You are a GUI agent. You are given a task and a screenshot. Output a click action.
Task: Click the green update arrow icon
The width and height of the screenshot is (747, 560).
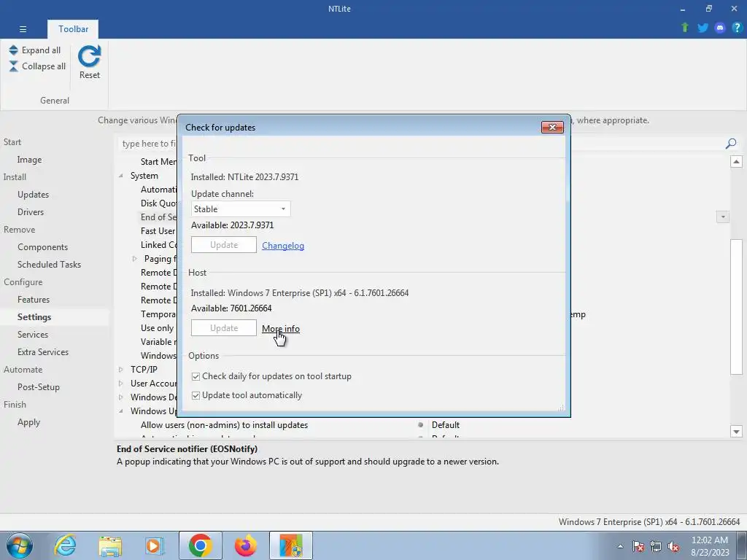[x=685, y=28]
